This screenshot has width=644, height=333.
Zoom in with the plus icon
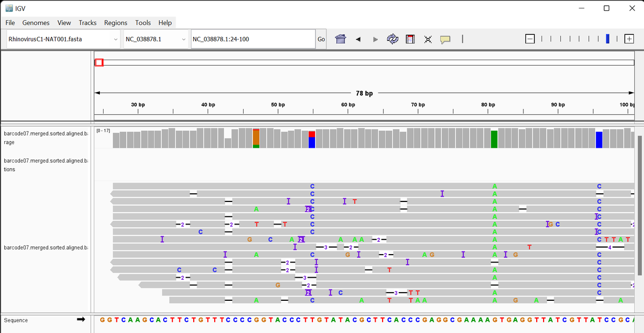tap(629, 39)
